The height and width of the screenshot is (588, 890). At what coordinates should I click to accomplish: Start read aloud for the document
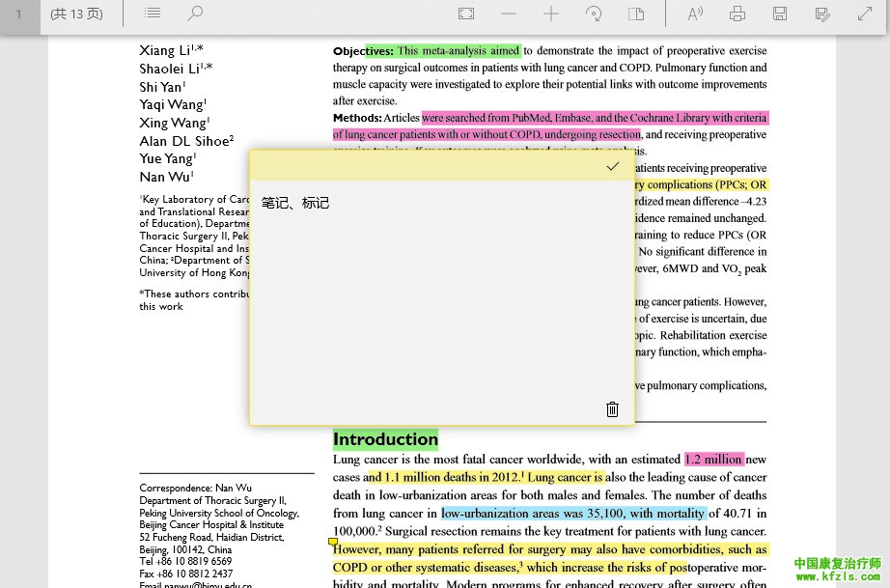click(695, 14)
